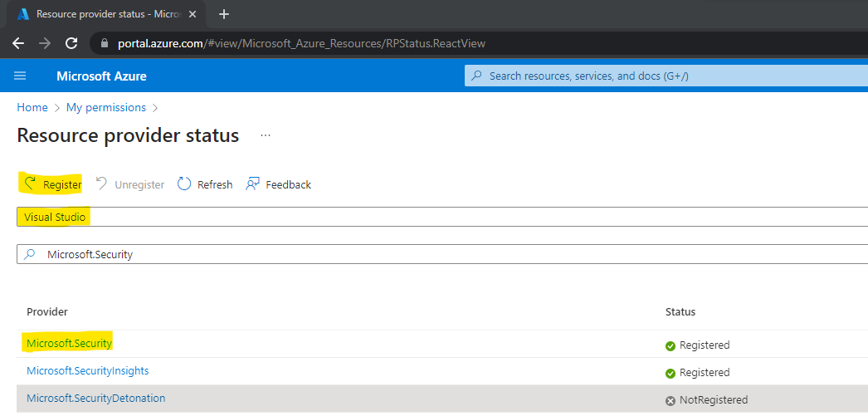This screenshot has height=416, width=868.
Task: Reload the page with browser refresh icon
Action: pyautogui.click(x=71, y=43)
